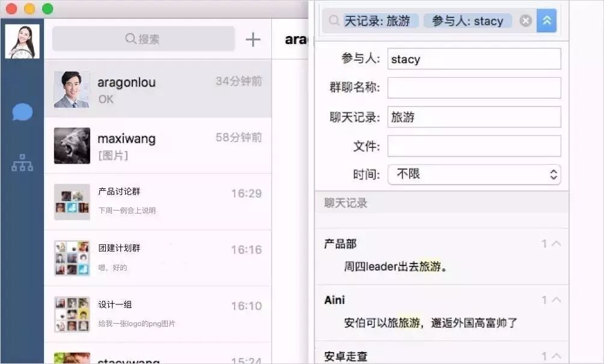604x364 pixels.
Task: Click aragonlou's profile picture
Action: (72, 90)
